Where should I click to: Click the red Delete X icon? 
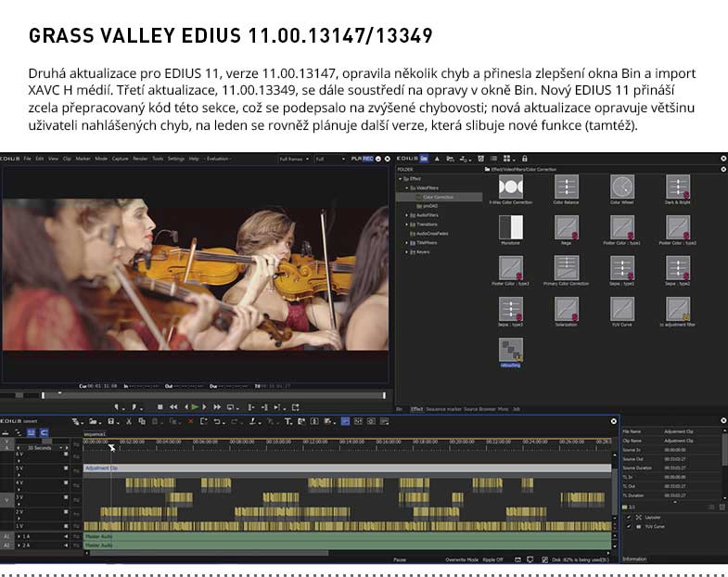click(190, 421)
